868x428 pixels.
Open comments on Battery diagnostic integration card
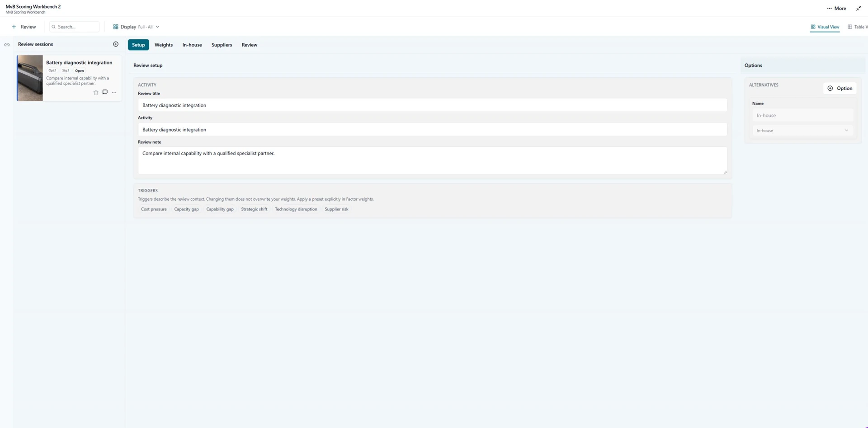[105, 92]
